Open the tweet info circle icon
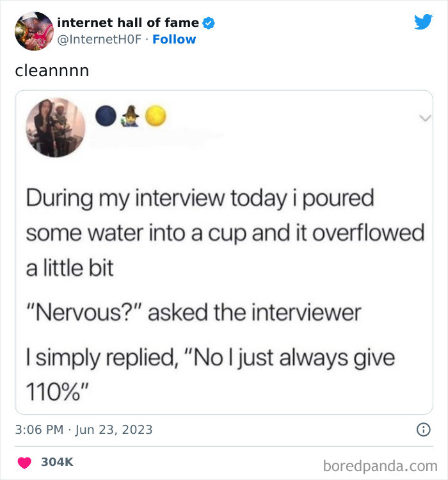This screenshot has height=480, width=448. click(x=423, y=429)
